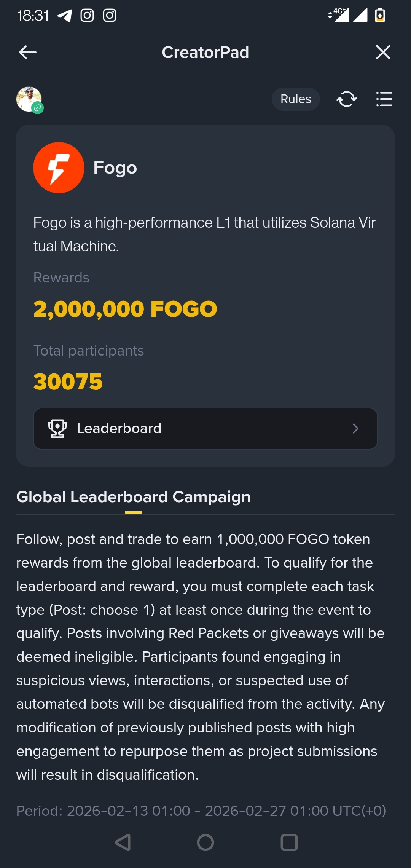The height and width of the screenshot is (868, 411).
Task: Open the campaign Rules
Action: pos(296,99)
